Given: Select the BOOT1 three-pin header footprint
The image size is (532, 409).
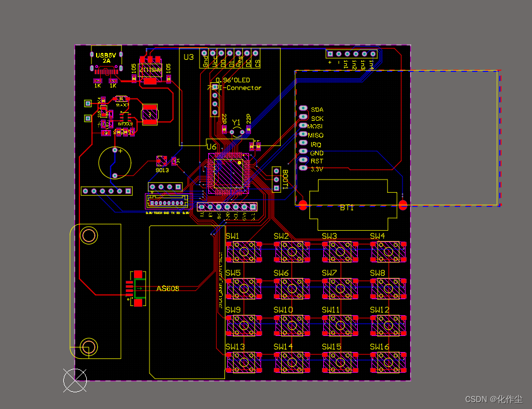Looking at the screenshot, I should (277, 179).
